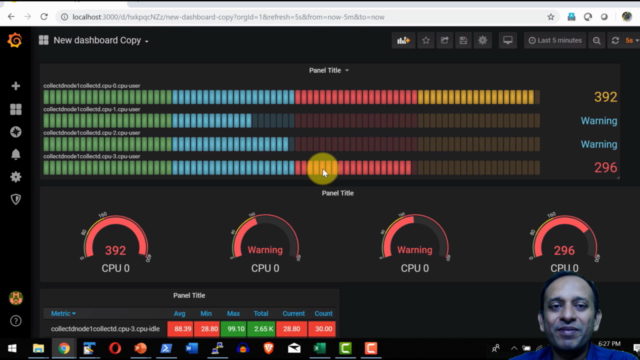Image resolution: width=640 pixels, height=360 pixels.
Task: Sort table by the Current column
Action: [x=293, y=313]
